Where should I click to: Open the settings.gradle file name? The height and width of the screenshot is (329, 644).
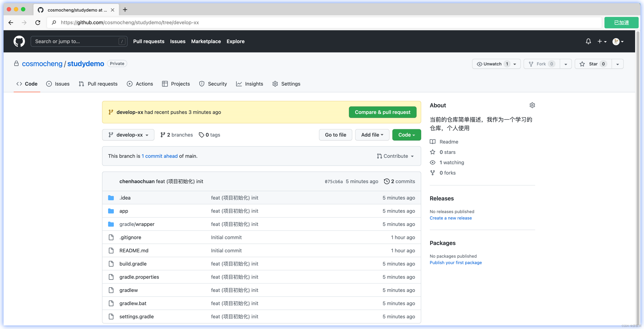click(x=137, y=316)
